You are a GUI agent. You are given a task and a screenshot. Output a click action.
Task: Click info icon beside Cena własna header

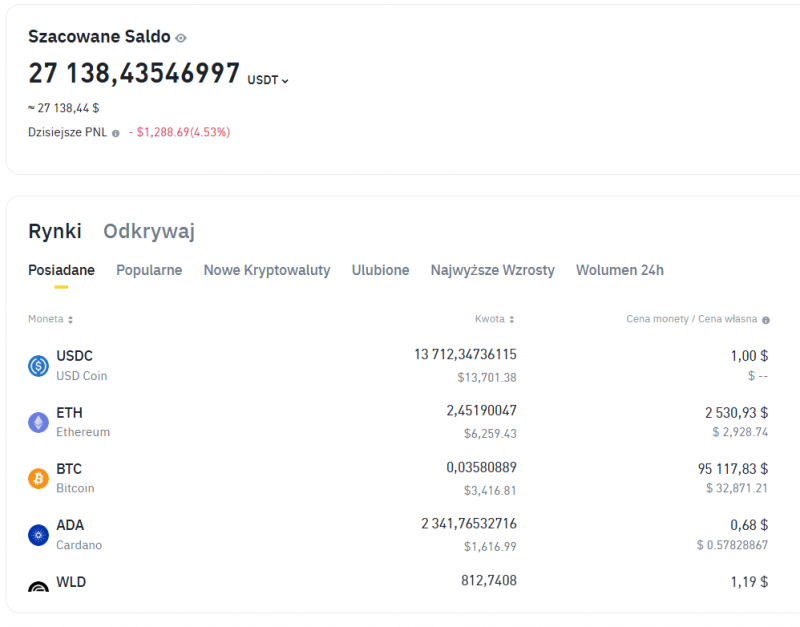(766, 320)
